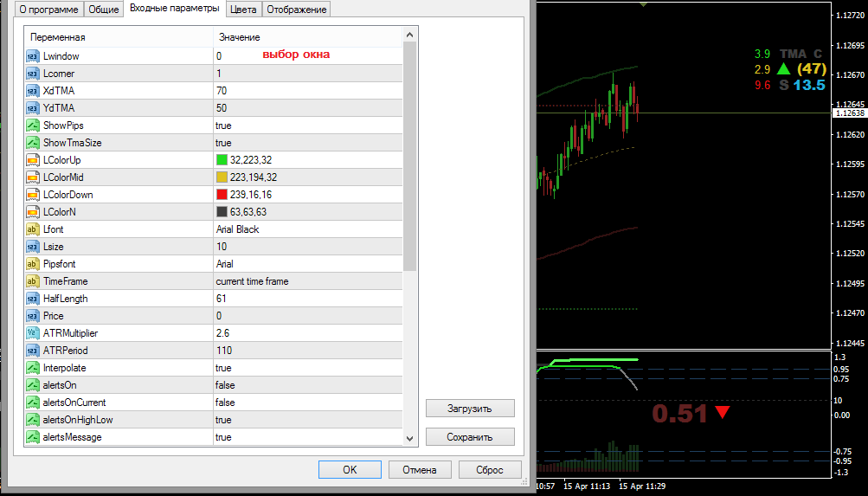This screenshot has height=496, width=868.
Task: Open the О программе tab
Action: click(x=48, y=10)
